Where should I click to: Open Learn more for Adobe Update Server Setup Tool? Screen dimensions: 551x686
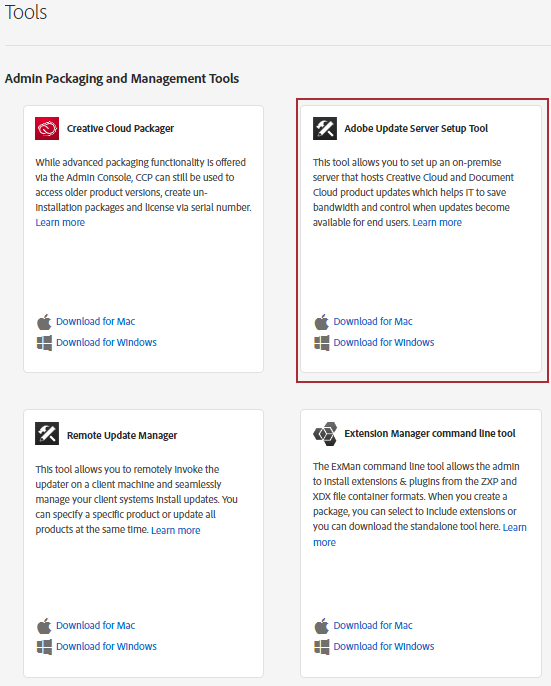pyautogui.click(x=437, y=223)
